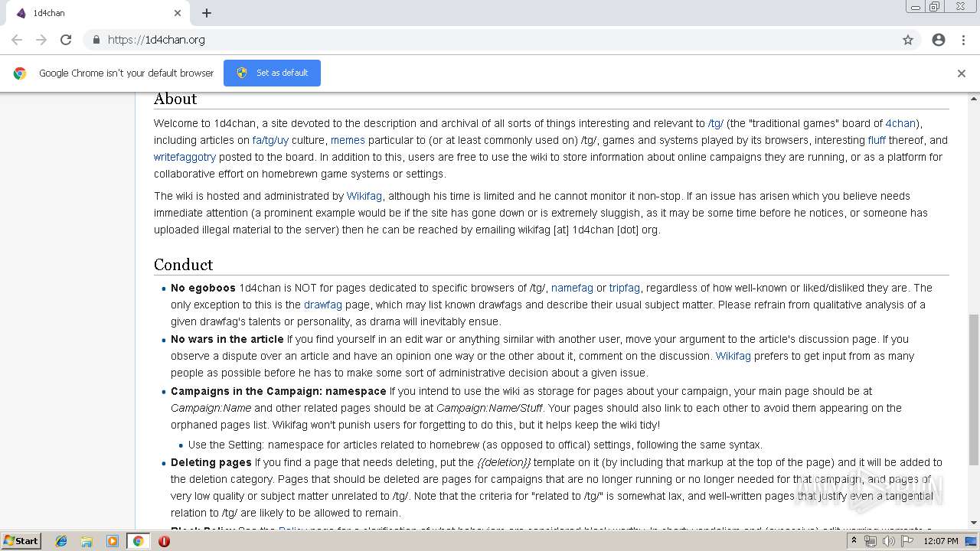Screen dimensions: 980x551
Task: Click the taskbar clock showing 12:07 PM
Action: [941, 541]
